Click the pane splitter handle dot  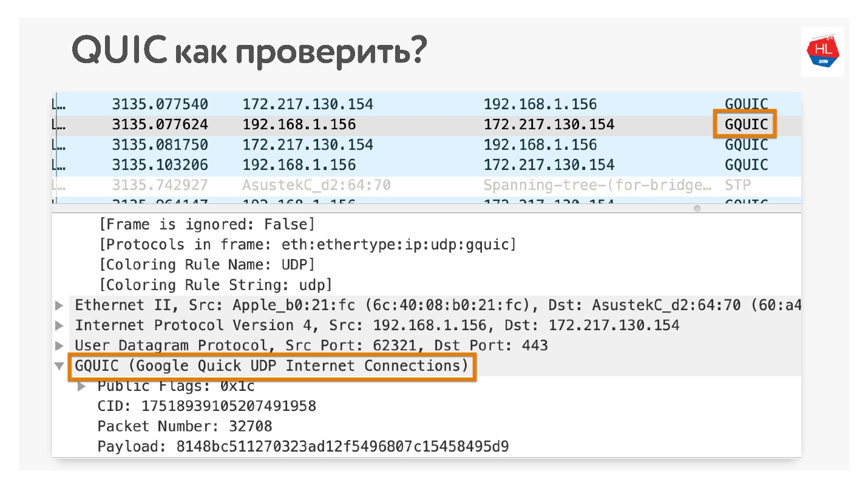click(697, 208)
